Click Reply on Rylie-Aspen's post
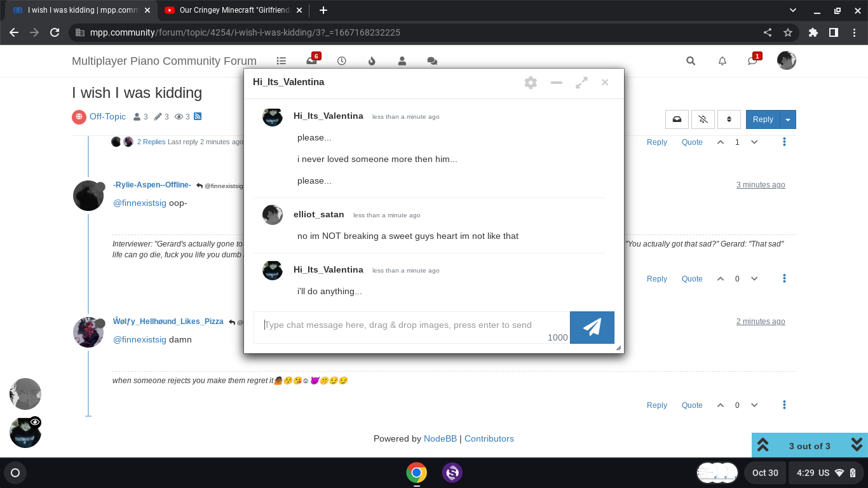The height and width of the screenshot is (488, 868). [x=657, y=278]
